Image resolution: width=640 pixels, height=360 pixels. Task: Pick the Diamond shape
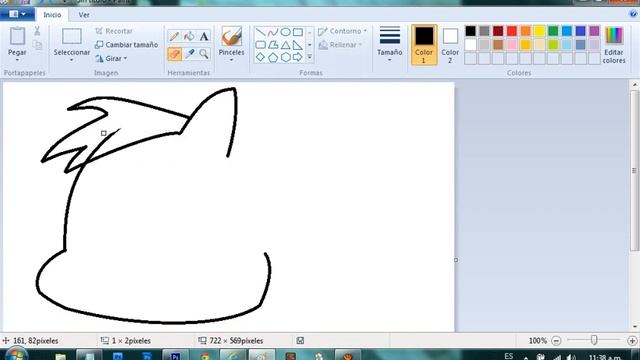pos(260,57)
